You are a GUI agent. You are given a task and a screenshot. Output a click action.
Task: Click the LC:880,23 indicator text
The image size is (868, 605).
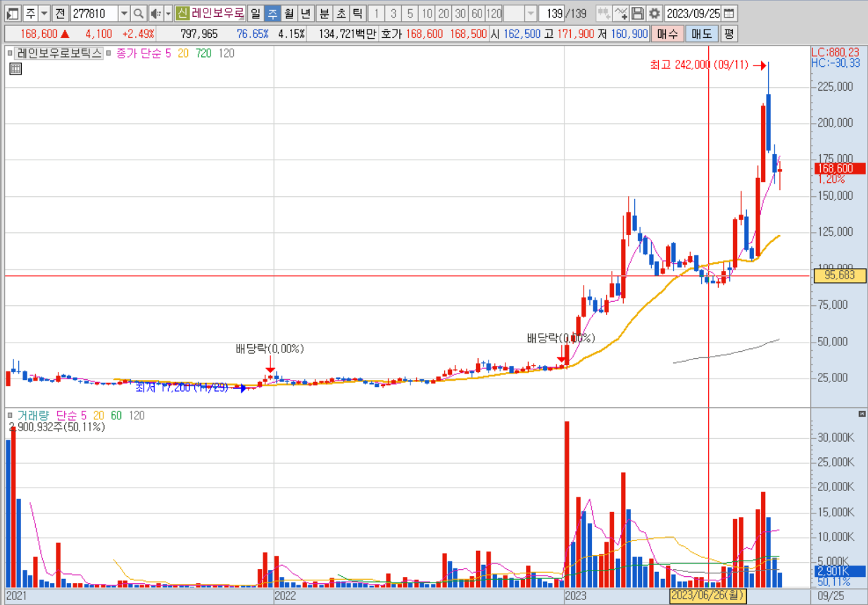click(836, 52)
